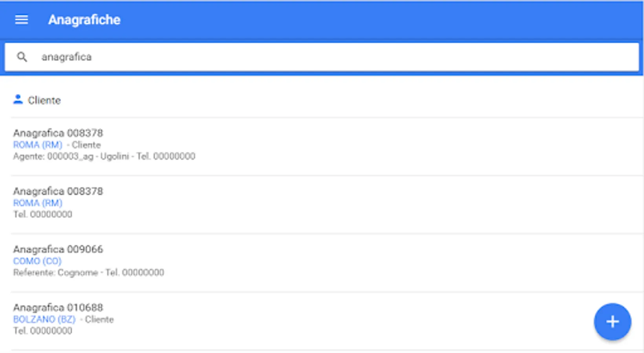Follow the BOLZANO (BZ) location link
The image size is (644, 353).
coord(44,319)
